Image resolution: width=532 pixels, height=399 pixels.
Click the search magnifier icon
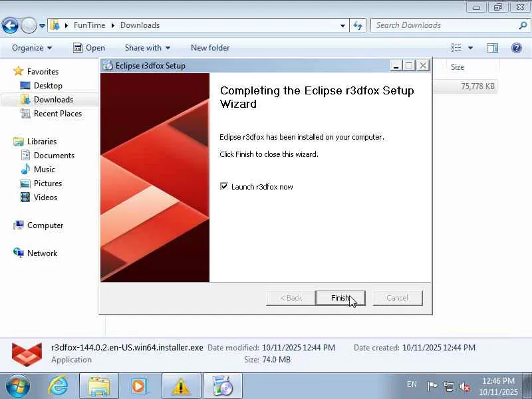tap(523, 25)
